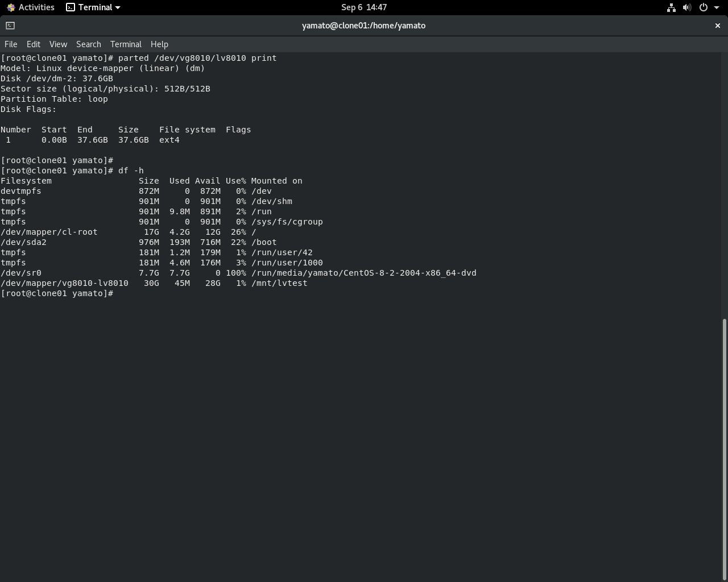The height and width of the screenshot is (582, 728).
Task: Open the Help menu
Action: point(159,44)
